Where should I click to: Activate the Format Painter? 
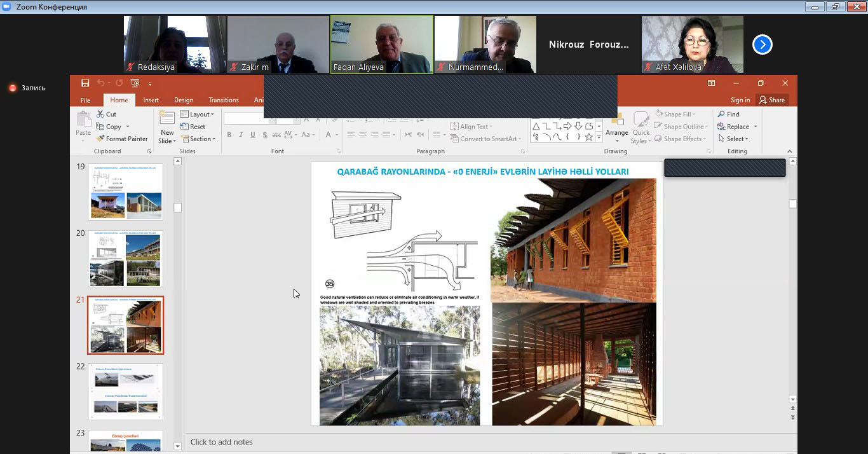click(122, 139)
